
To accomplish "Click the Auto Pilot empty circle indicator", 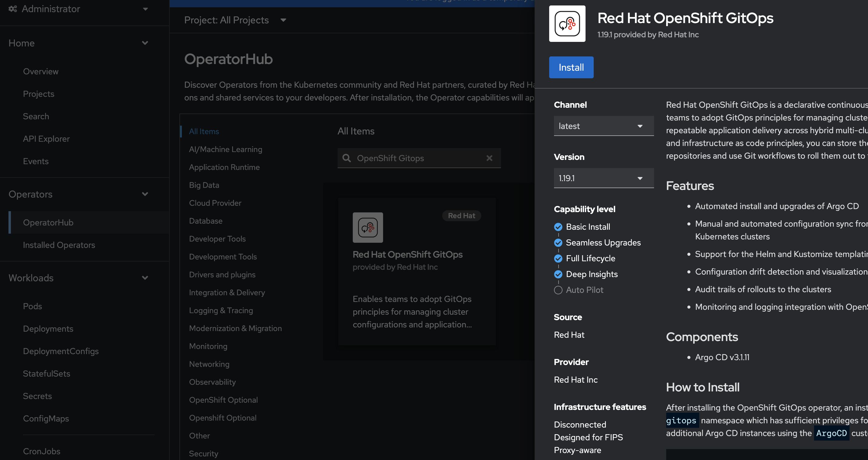I will [x=558, y=290].
